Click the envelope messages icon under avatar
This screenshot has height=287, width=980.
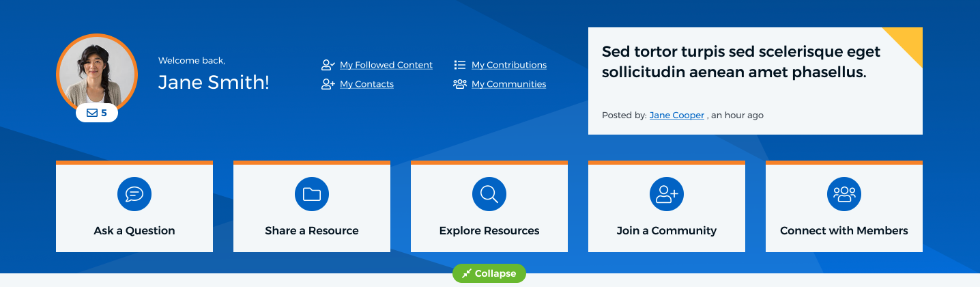[x=92, y=113]
